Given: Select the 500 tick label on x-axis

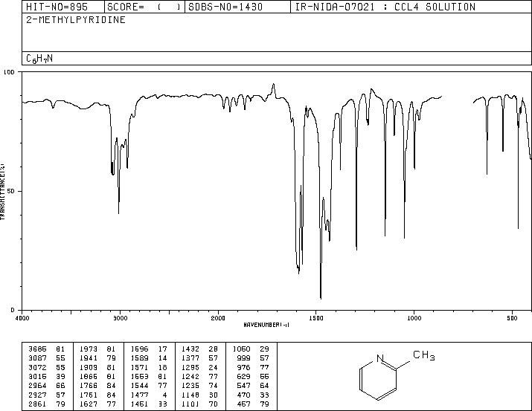Looking at the screenshot, I should pos(512,318).
